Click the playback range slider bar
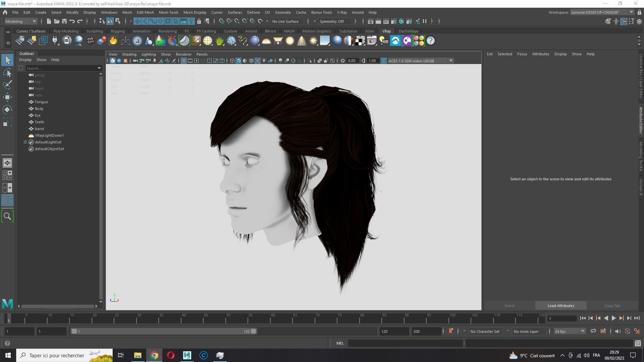 [x=163, y=331]
